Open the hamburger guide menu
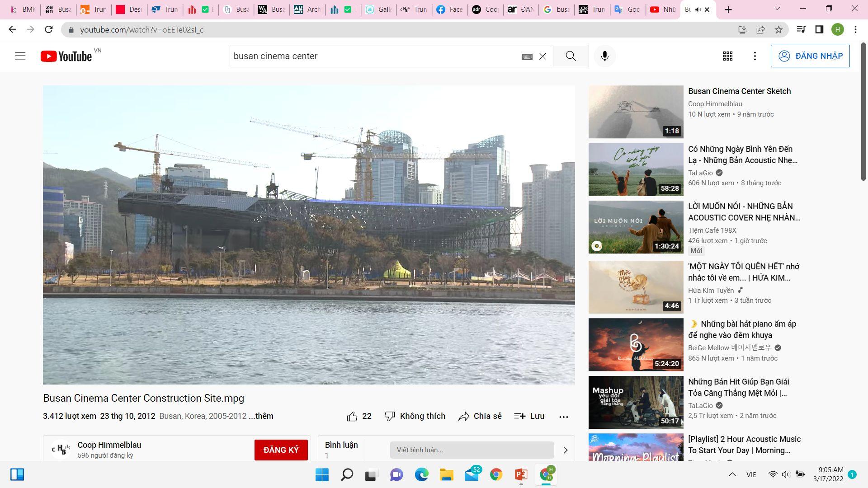Viewport: 868px width, 488px height. tap(20, 56)
